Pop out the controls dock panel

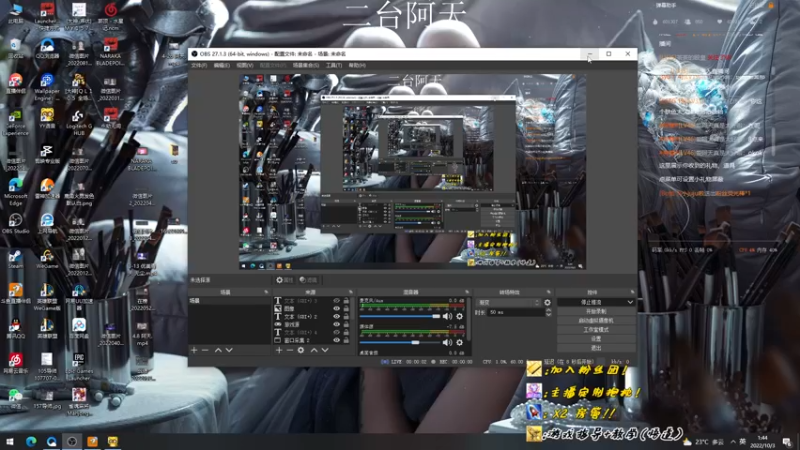632,292
